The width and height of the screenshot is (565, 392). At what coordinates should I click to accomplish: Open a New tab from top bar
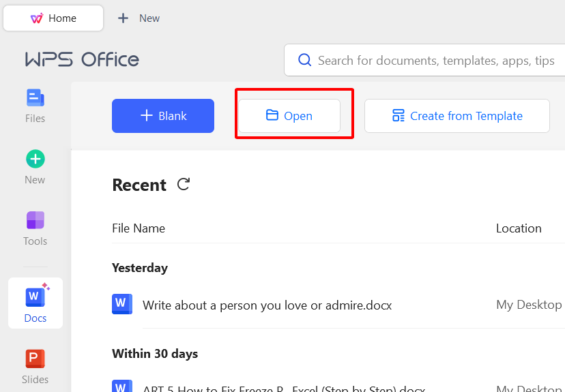pos(139,18)
